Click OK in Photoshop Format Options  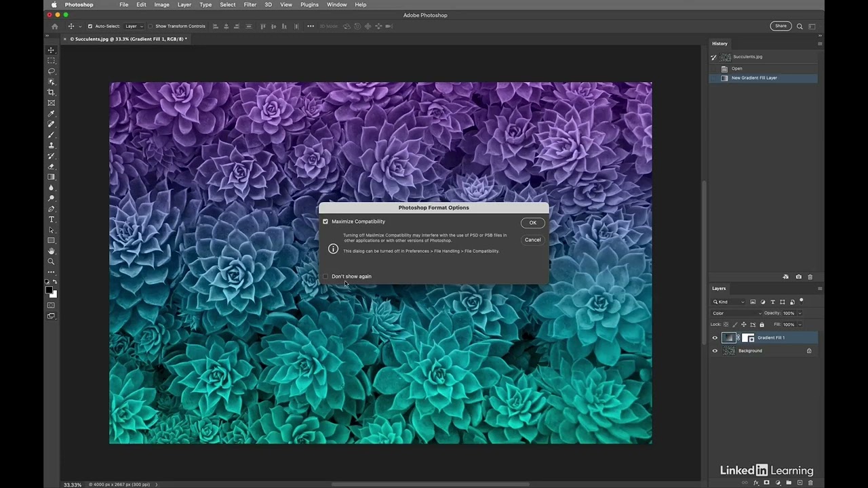pos(532,223)
